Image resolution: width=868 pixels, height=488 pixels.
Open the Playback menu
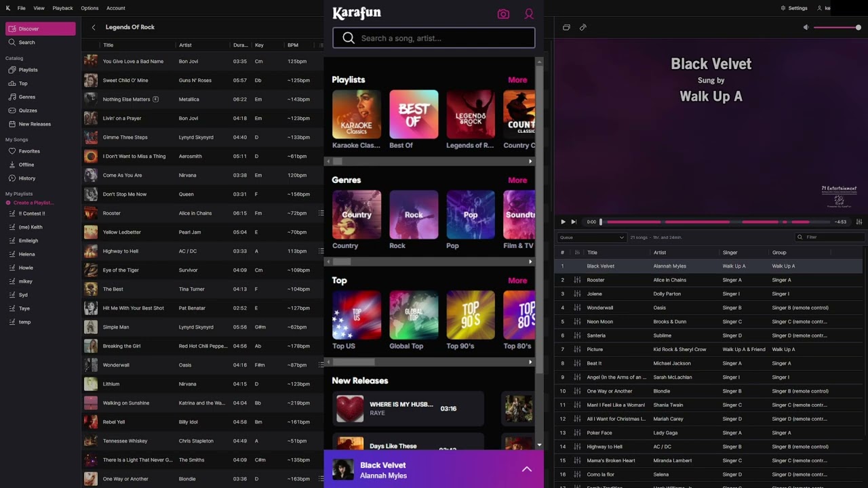[62, 8]
